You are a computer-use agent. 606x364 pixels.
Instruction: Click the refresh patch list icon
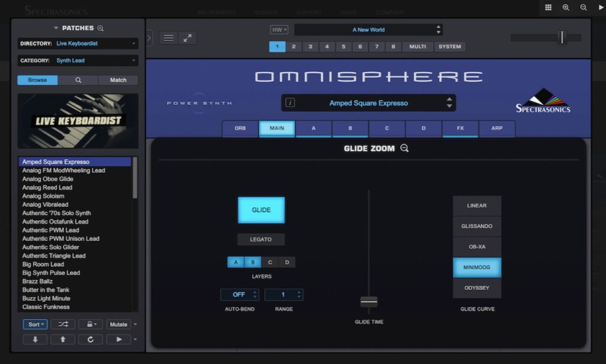tap(91, 339)
